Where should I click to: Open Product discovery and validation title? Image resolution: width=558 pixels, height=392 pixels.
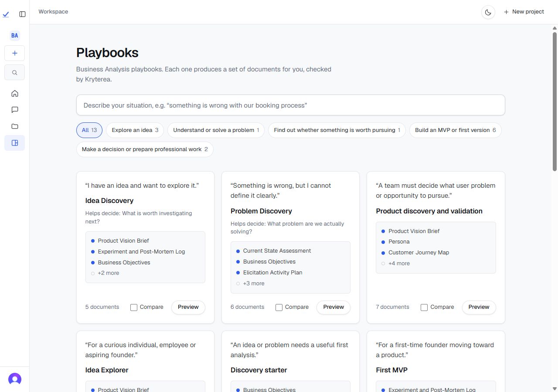[429, 211]
